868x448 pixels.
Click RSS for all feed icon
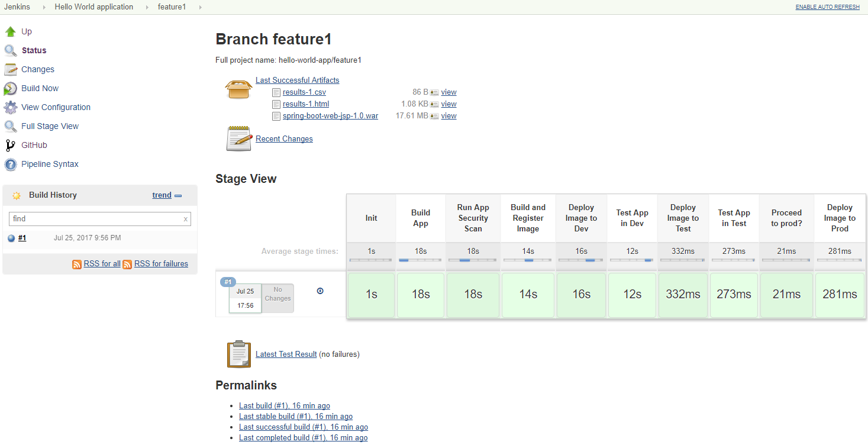(x=77, y=264)
